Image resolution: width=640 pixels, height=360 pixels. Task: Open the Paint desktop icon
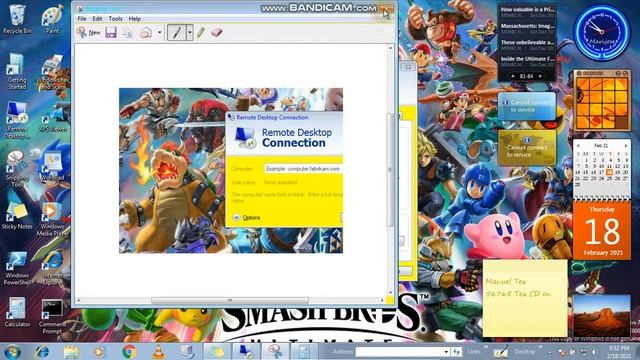(52, 19)
